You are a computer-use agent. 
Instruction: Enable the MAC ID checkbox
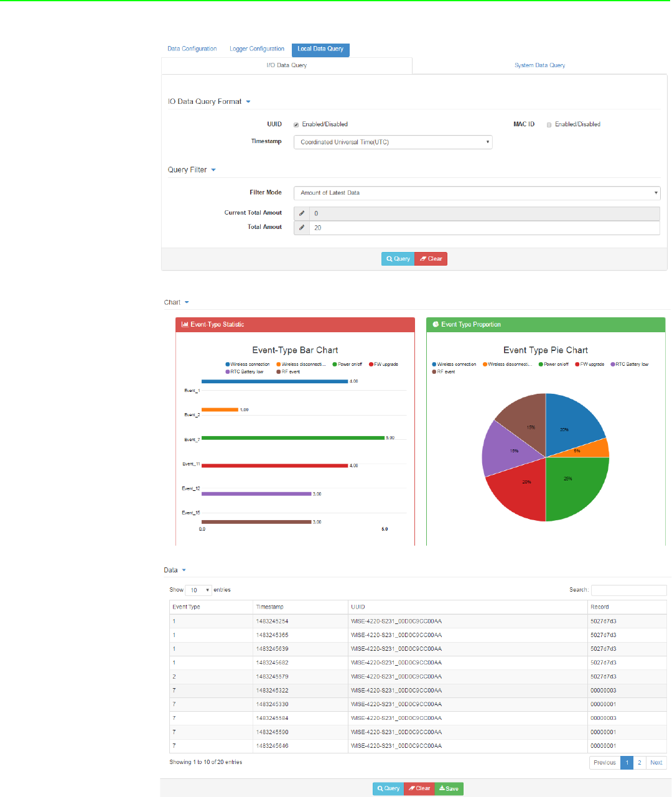[549, 124]
